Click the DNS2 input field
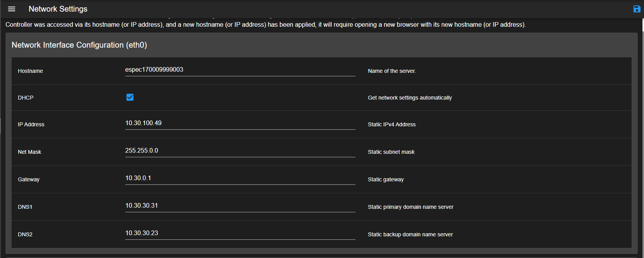644x258 pixels. (x=240, y=233)
